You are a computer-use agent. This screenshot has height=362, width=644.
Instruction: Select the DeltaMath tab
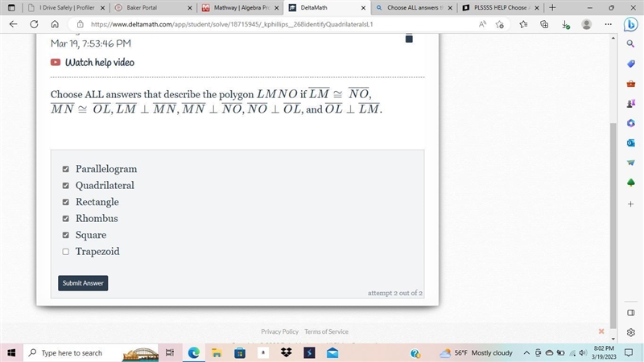click(327, 8)
